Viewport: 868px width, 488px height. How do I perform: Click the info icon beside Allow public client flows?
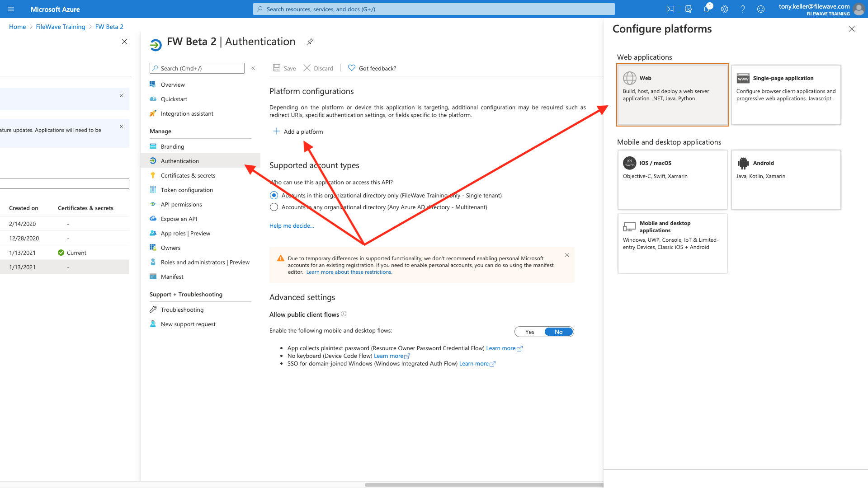344,314
